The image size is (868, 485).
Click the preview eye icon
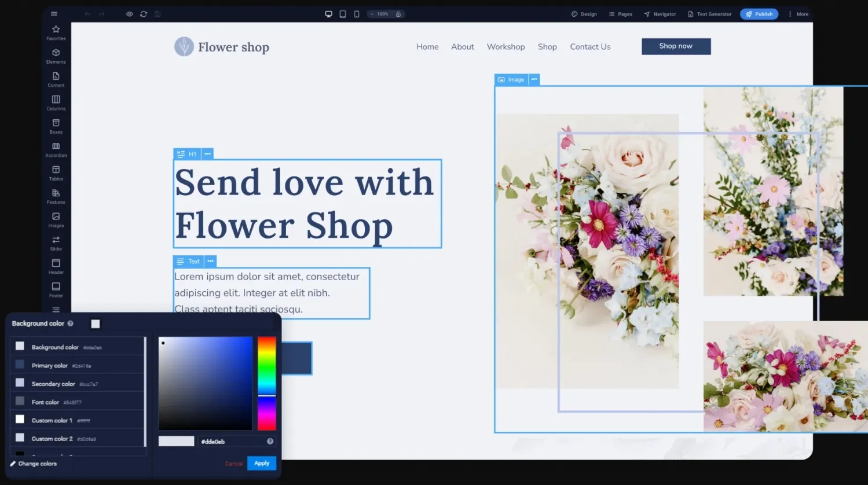[129, 14]
